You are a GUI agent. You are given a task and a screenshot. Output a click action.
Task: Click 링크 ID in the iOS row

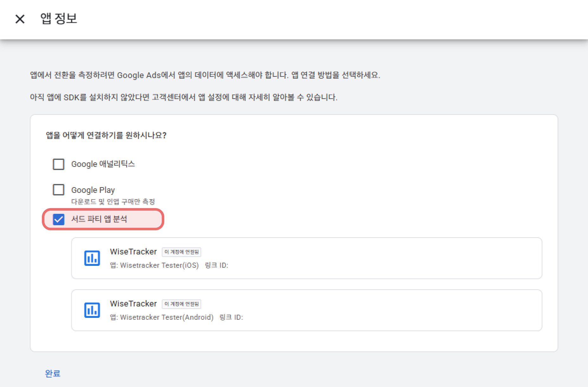tap(216, 266)
